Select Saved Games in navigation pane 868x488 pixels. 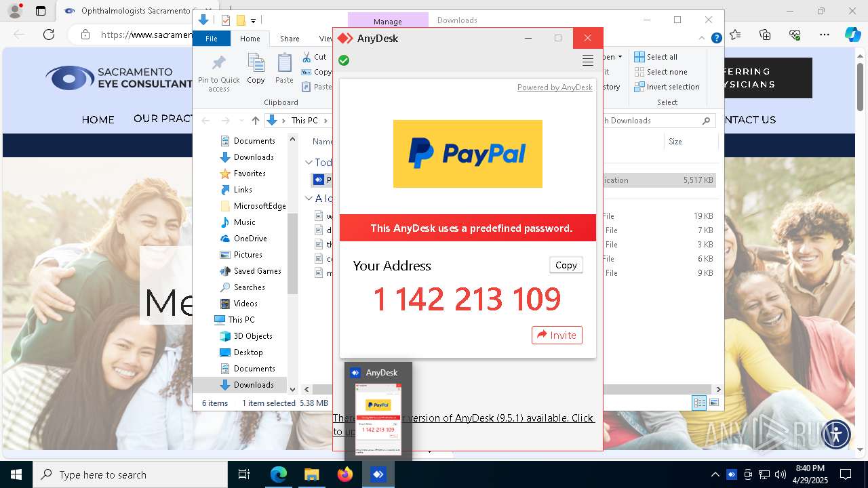click(x=257, y=271)
